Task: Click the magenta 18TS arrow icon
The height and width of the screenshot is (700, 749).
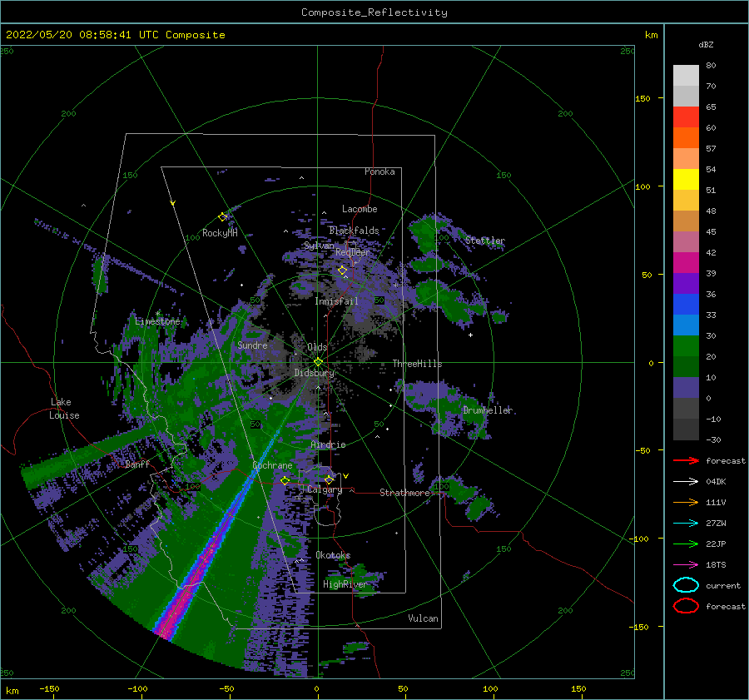Action: 686,565
